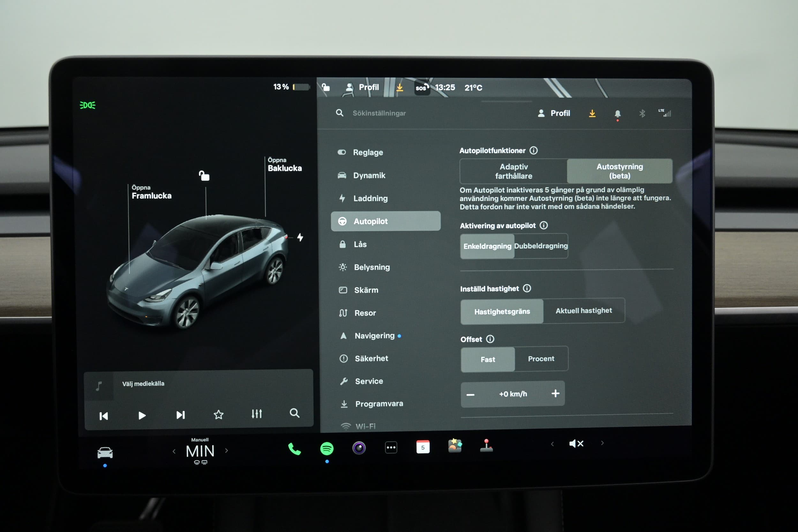Tap the download icon in settings header

(592, 113)
